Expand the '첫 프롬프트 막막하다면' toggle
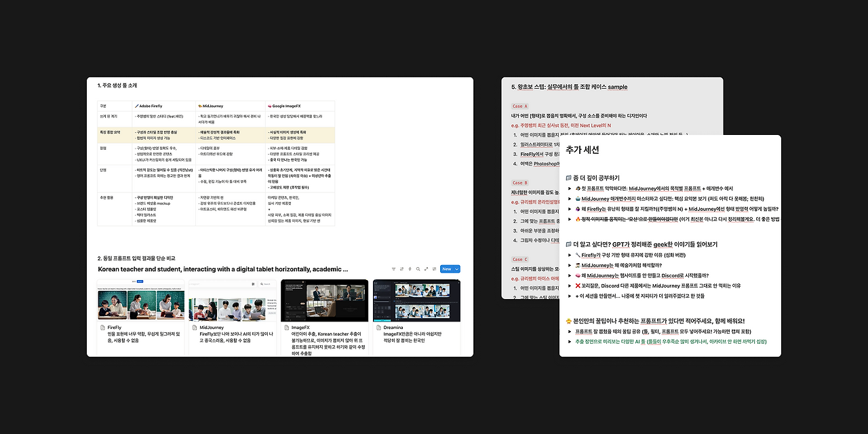Image resolution: width=868 pixels, height=434 pixels. point(569,189)
